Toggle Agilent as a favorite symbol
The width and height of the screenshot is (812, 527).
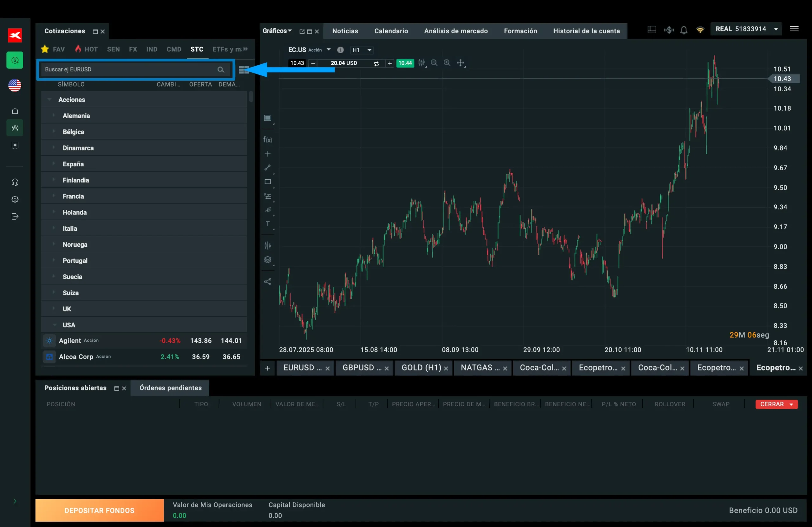pos(49,340)
